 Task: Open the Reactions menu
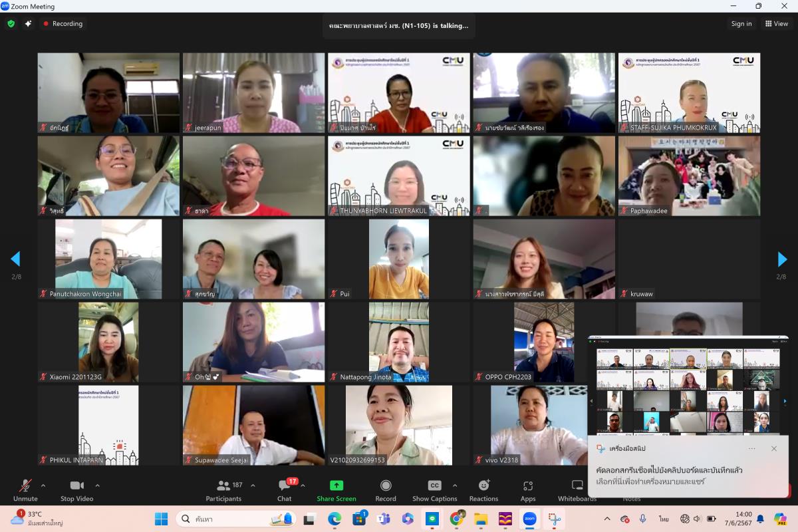click(x=483, y=490)
